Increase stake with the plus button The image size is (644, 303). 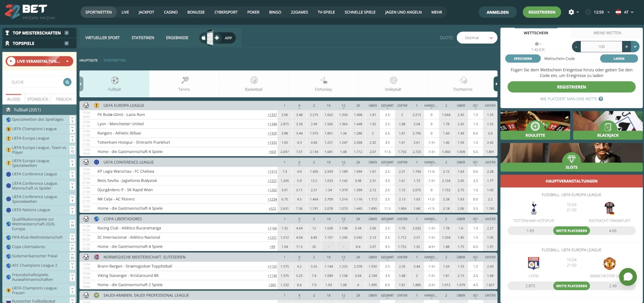[626, 47]
